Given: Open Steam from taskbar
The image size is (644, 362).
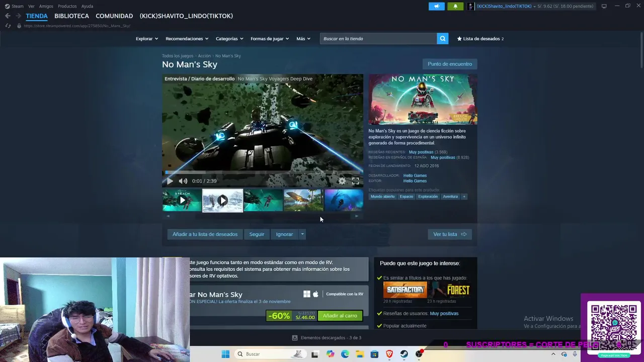Looking at the screenshot, I should click(x=404, y=354).
